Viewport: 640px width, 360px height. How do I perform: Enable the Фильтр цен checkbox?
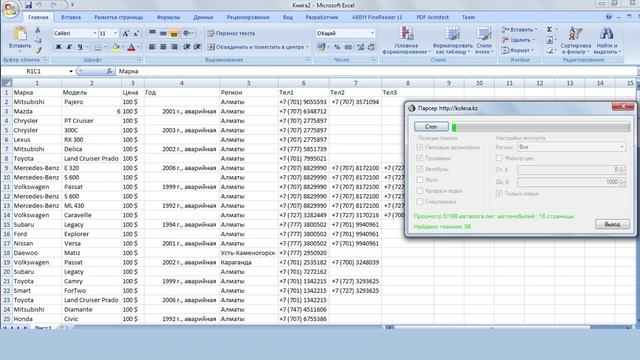tap(499, 158)
